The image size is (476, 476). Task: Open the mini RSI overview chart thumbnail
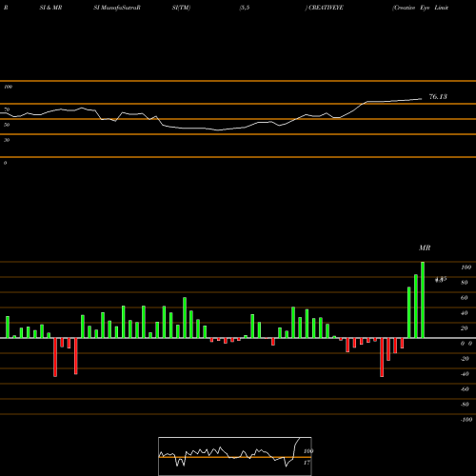coord(235,456)
